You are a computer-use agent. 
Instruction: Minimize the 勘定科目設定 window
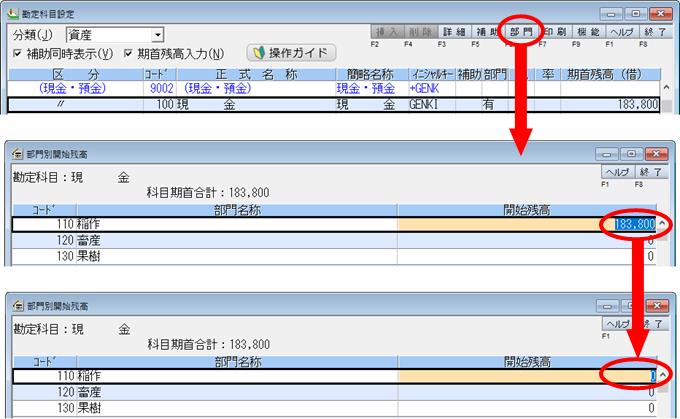pos(611,14)
